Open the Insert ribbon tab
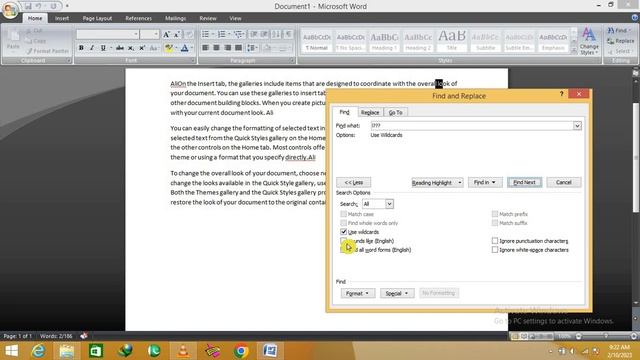 tap(62, 18)
